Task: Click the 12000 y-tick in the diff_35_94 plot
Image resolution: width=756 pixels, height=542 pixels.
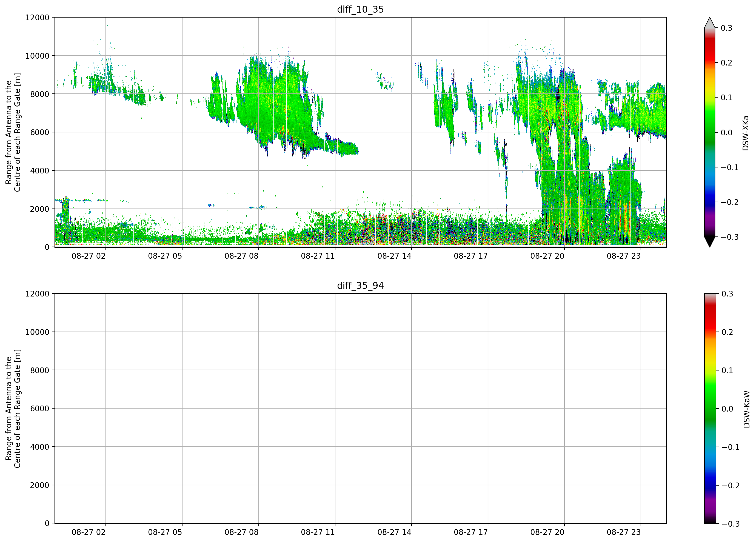Action: pos(37,294)
